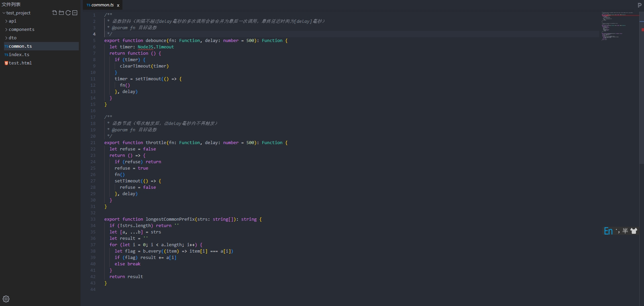Close the common.ts tab
This screenshot has height=306, width=644.
(x=118, y=5)
